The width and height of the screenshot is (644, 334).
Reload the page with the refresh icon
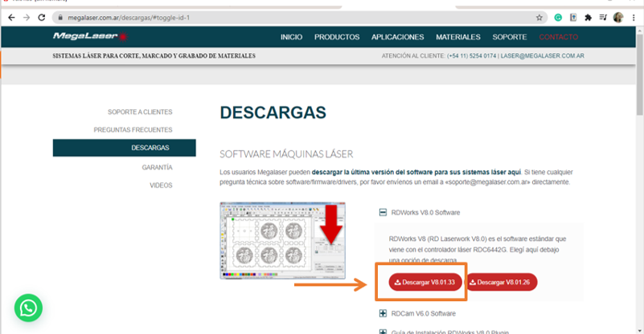click(42, 18)
